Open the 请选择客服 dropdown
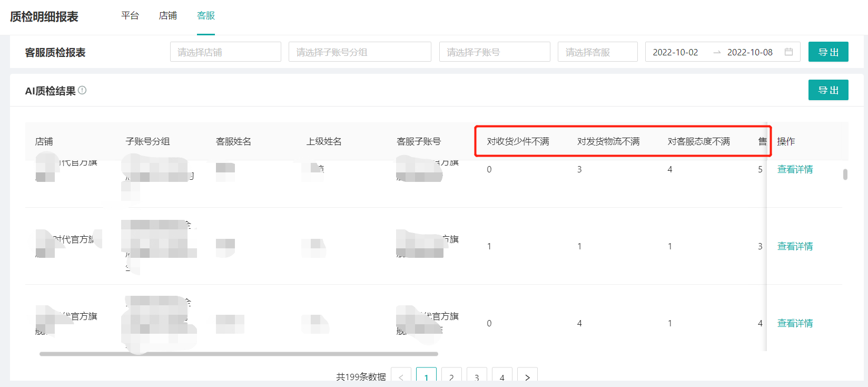 point(598,52)
